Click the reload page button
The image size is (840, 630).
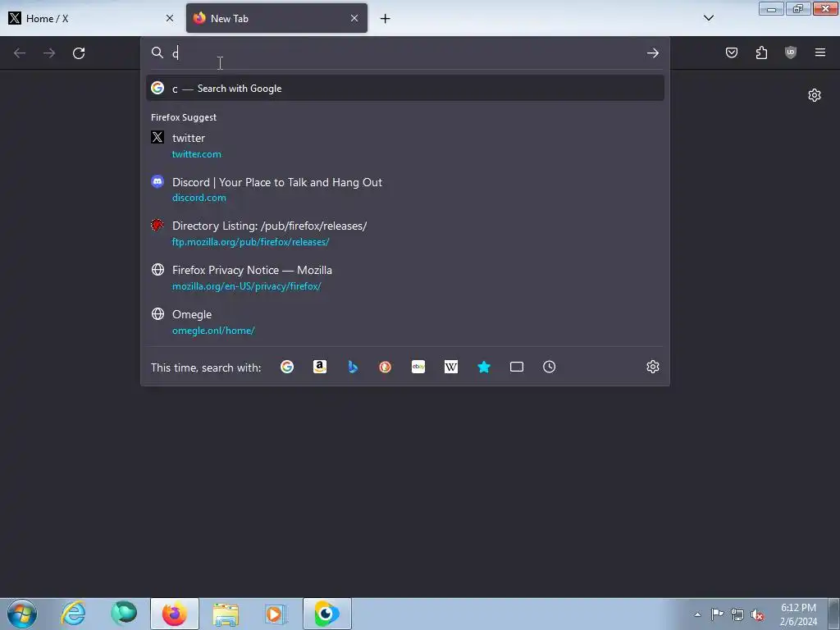click(79, 53)
